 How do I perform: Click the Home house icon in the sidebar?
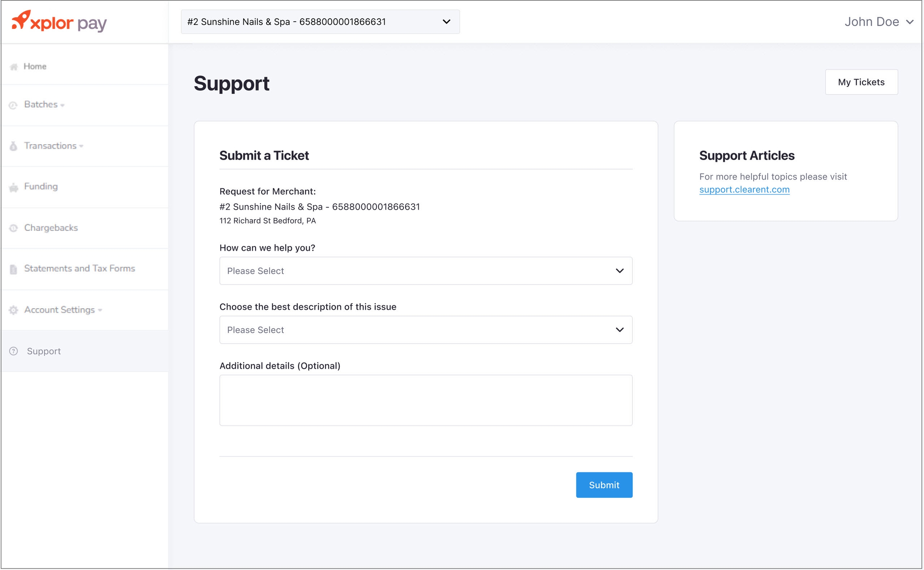point(14,67)
